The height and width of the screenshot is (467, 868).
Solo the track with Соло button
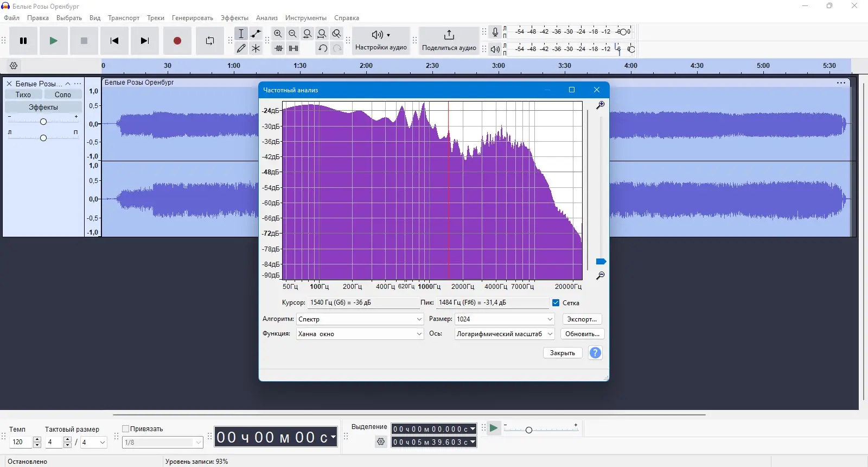point(63,94)
